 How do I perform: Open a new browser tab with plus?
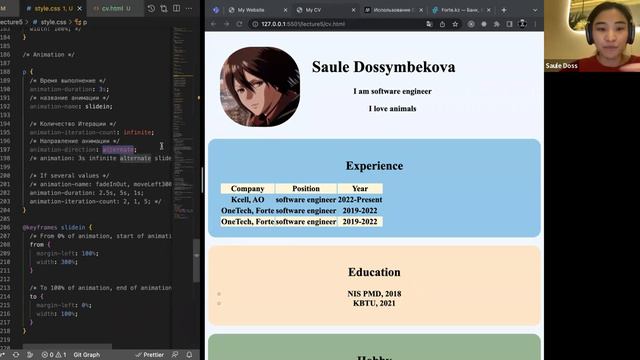pos(504,10)
